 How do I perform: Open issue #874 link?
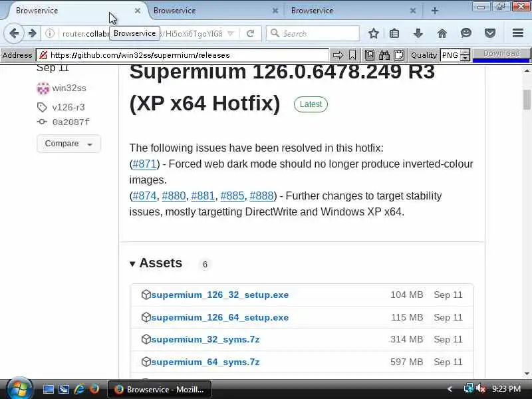tap(144, 196)
